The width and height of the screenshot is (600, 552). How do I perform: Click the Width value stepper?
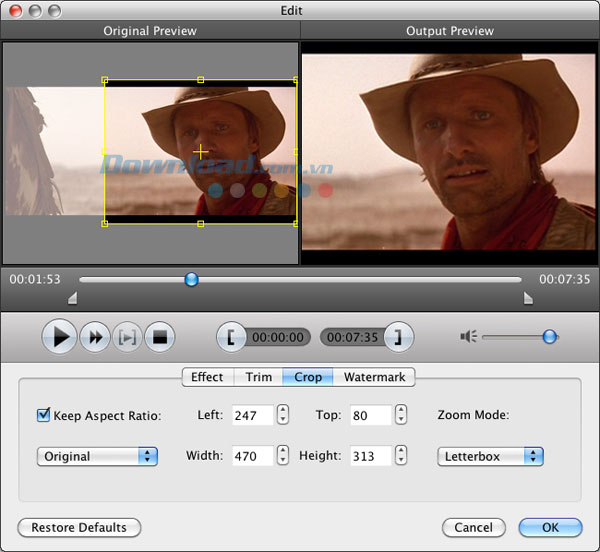(x=283, y=455)
